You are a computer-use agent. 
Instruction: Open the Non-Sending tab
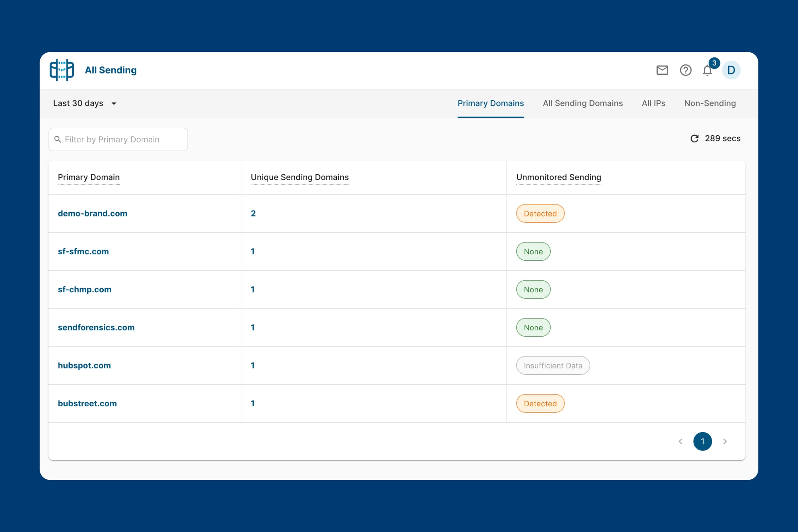[710, 103]
